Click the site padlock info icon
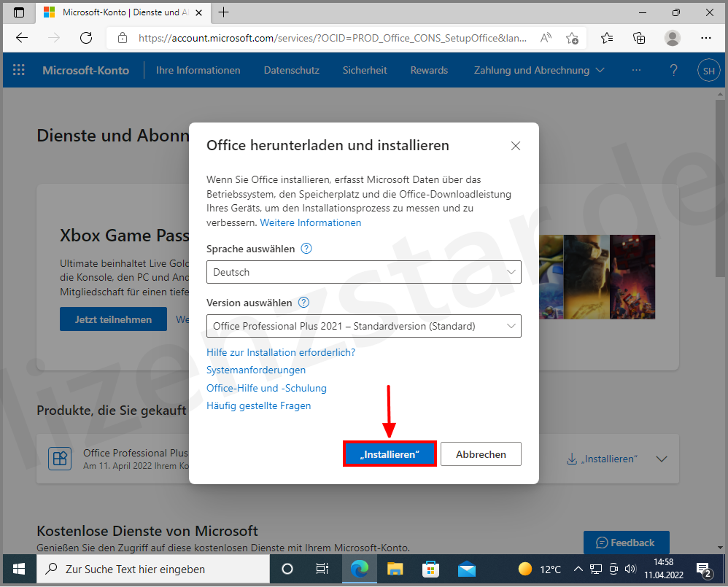This screenshot has width=728, height=587. click(x=123, y=38)
